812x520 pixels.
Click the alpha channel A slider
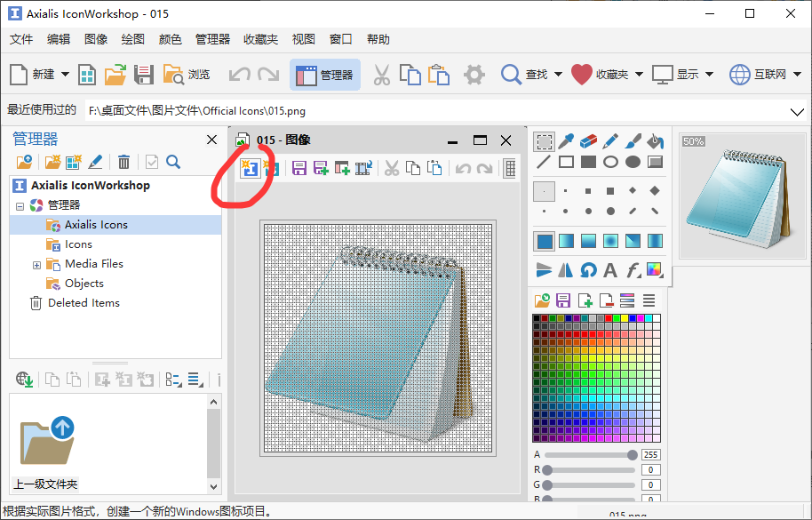[x=590, y=455]
